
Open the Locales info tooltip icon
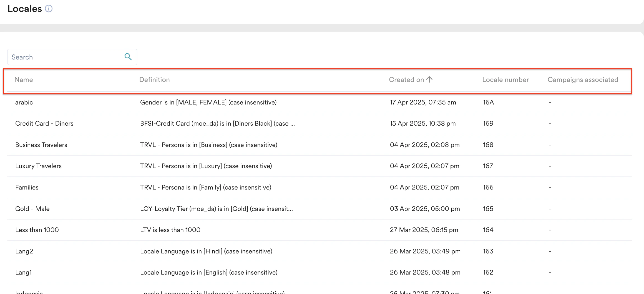(x=49, y=9)
